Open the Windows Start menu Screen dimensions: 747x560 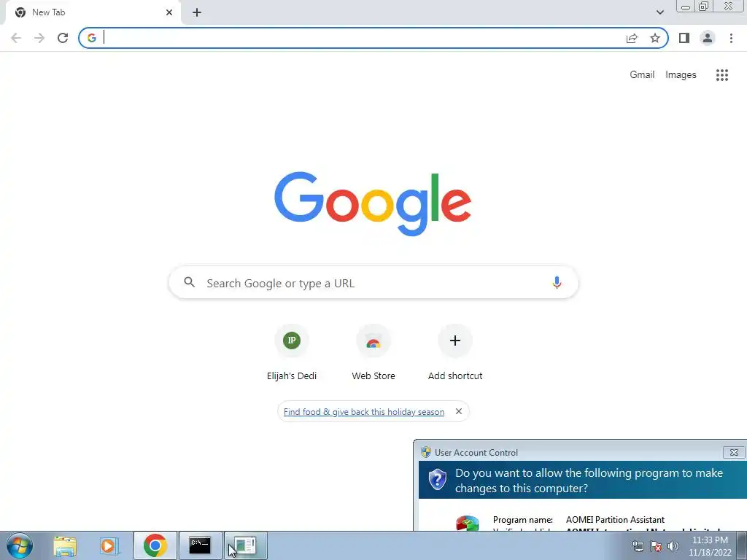(20, 545)
